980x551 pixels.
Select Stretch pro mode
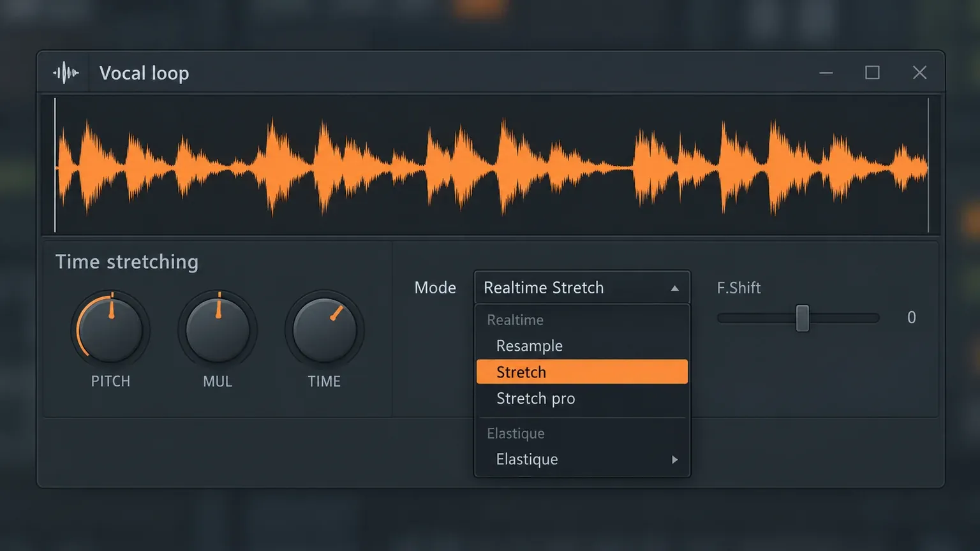click(582, 399)
